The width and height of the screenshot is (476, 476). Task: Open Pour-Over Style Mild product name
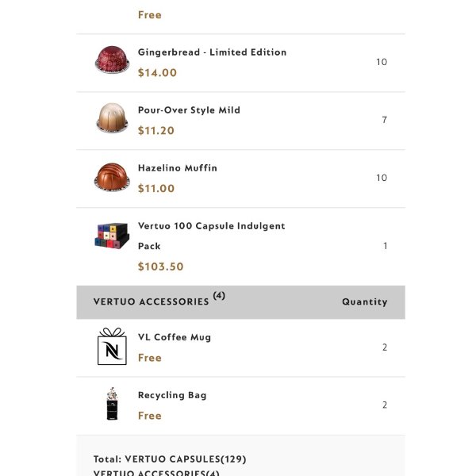pyautogui.click(x=189, y=110)
